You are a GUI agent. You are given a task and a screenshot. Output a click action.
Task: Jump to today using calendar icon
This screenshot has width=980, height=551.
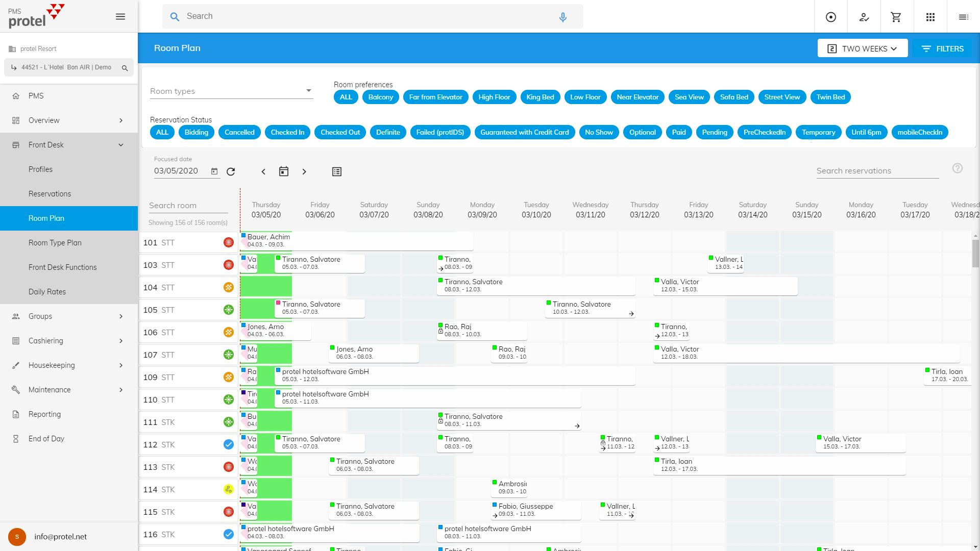(x=284, y=172)
